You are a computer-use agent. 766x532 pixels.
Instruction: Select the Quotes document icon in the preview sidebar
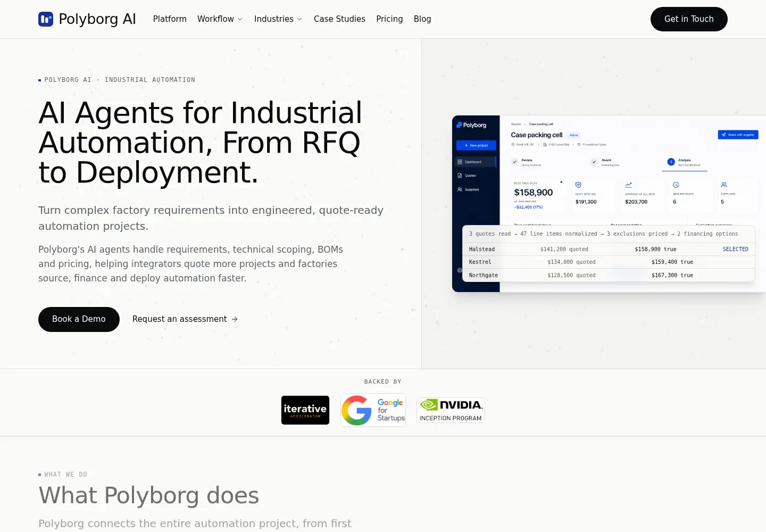click(x=460, y=176)
